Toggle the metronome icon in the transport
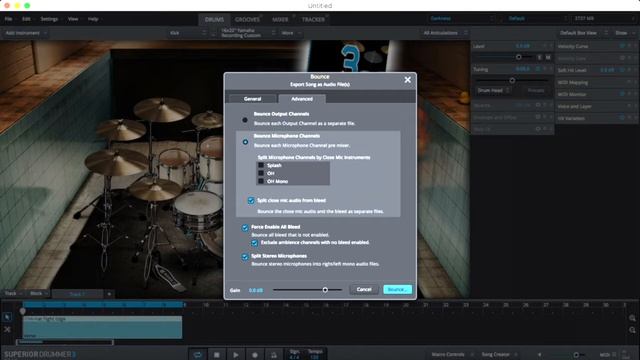Screen dimensions: 640x360 point(274,355)
